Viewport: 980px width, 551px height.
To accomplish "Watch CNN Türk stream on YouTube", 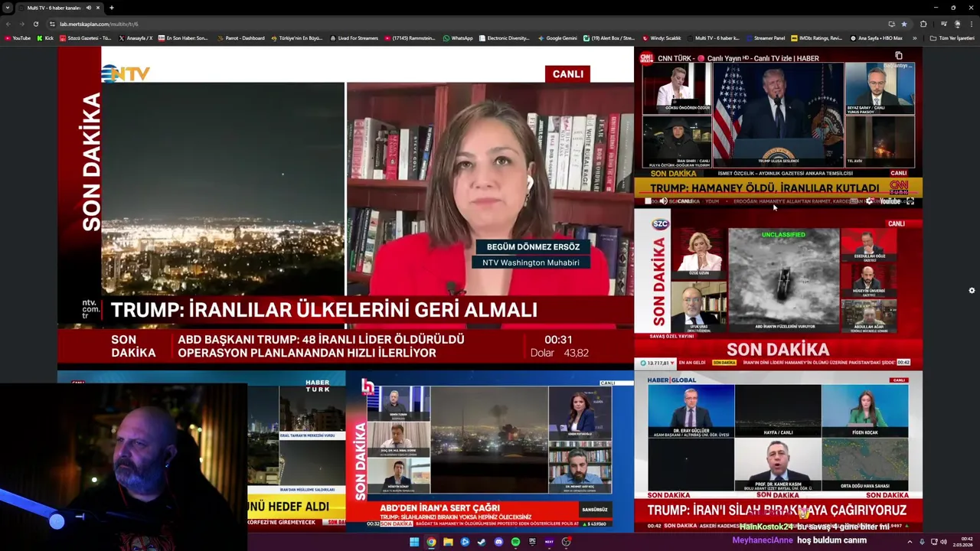I will click(890, 201).
